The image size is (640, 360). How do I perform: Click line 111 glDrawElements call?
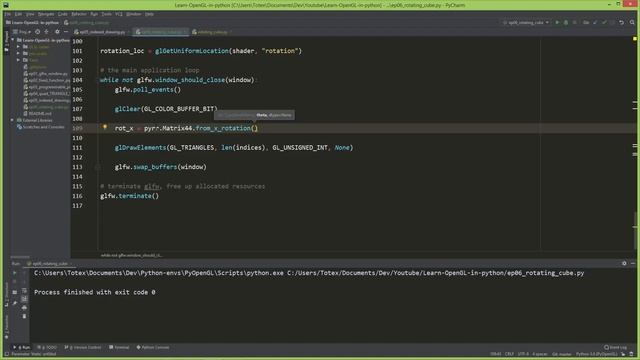point(234,148)
